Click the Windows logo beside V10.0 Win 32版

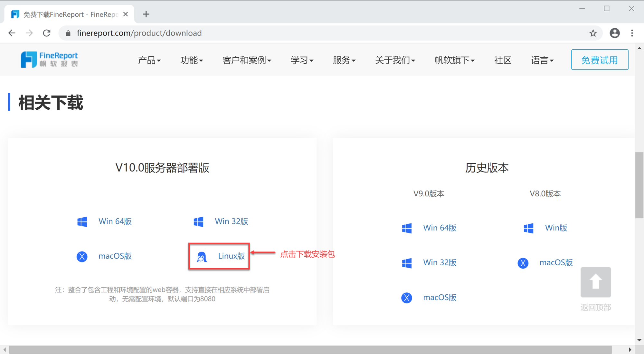coord(198,221)
